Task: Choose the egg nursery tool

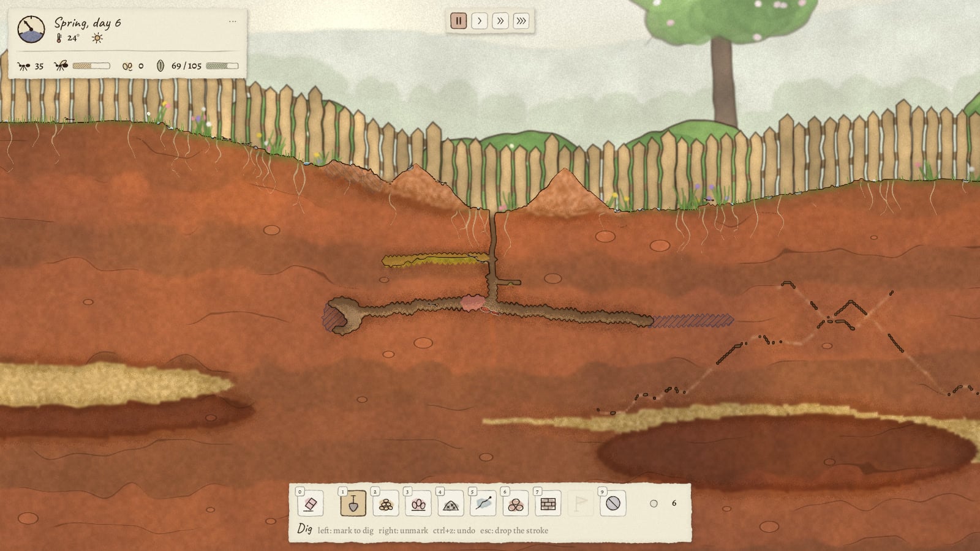Action: [418, 504]
